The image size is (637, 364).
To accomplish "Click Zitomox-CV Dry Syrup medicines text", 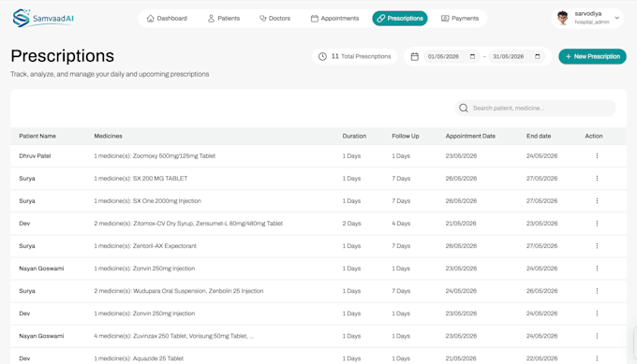I will point(188,224).
